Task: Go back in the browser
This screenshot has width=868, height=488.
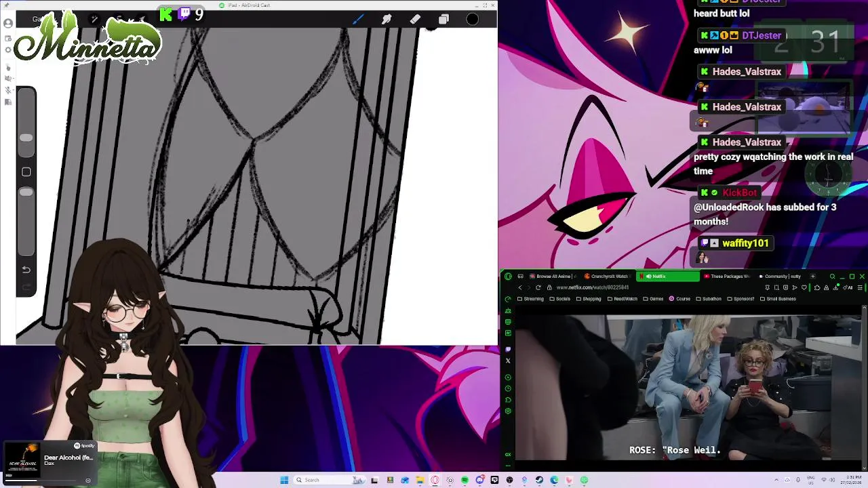Action: point(520,287)
